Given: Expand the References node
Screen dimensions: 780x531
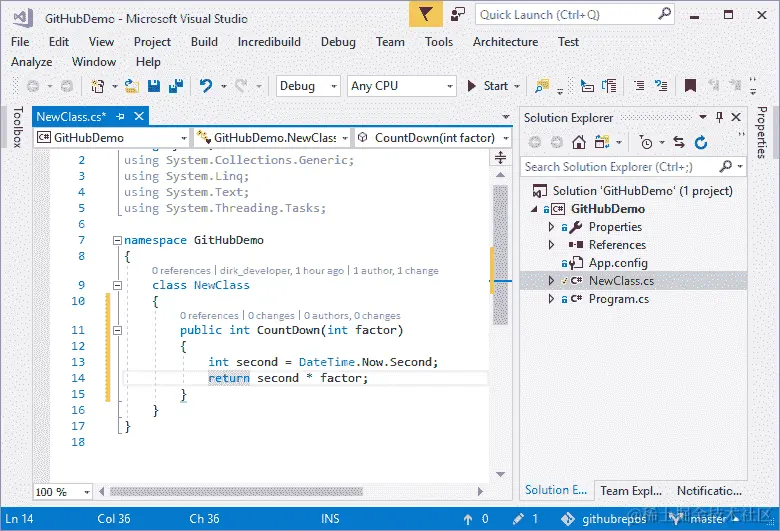Looking at the screenshot, I should pyautogui.click(x=551, y=245).
